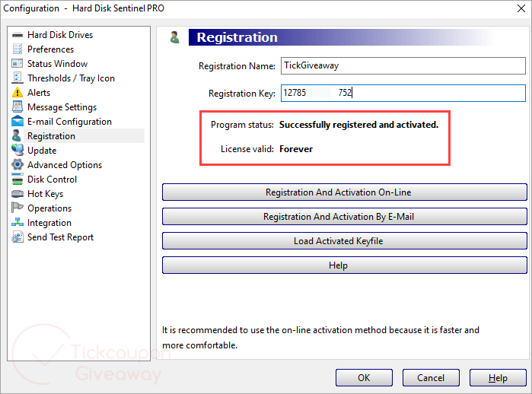Click the yellow Alerts warning icon
This screenshot has width=532, height=394.
tap(18, 92)
